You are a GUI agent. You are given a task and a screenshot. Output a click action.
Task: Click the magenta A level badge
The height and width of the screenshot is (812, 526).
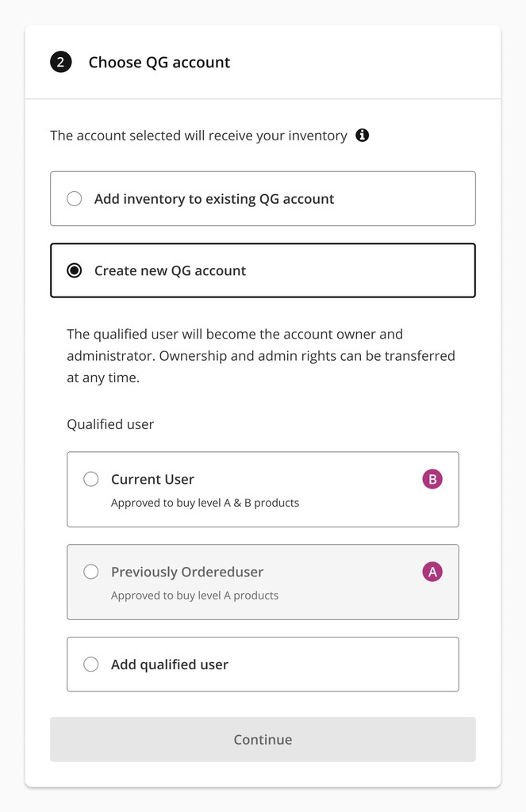(432, 572)
